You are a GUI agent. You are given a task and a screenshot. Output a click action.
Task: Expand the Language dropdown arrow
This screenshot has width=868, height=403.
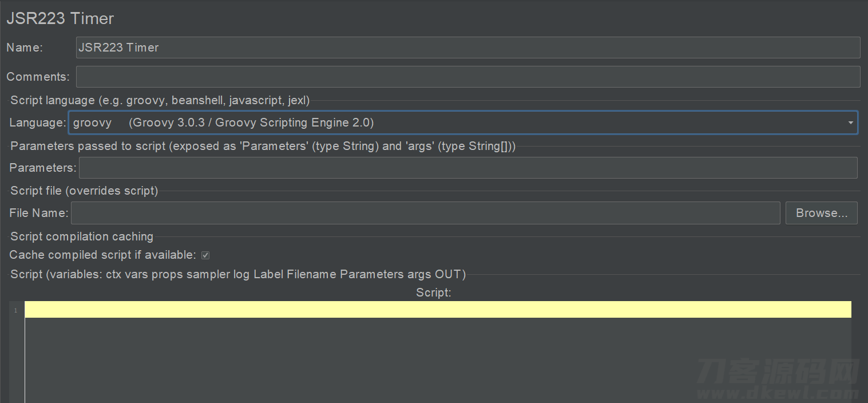tap(850, 123)
